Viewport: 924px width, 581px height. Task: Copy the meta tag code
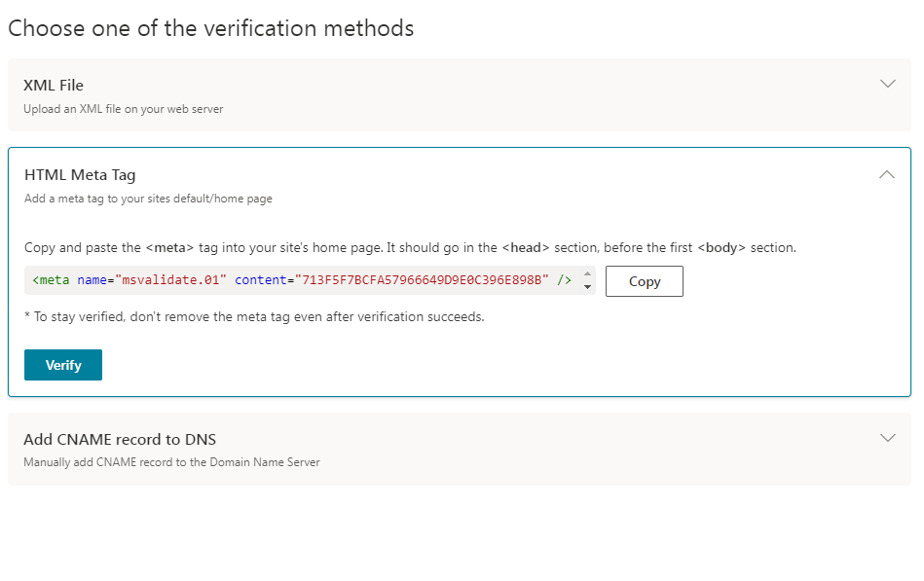(645, 281)
